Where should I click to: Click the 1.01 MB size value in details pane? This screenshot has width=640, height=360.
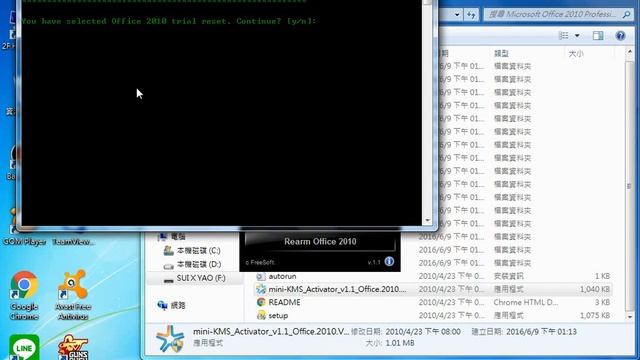click(x=400, y=343)
